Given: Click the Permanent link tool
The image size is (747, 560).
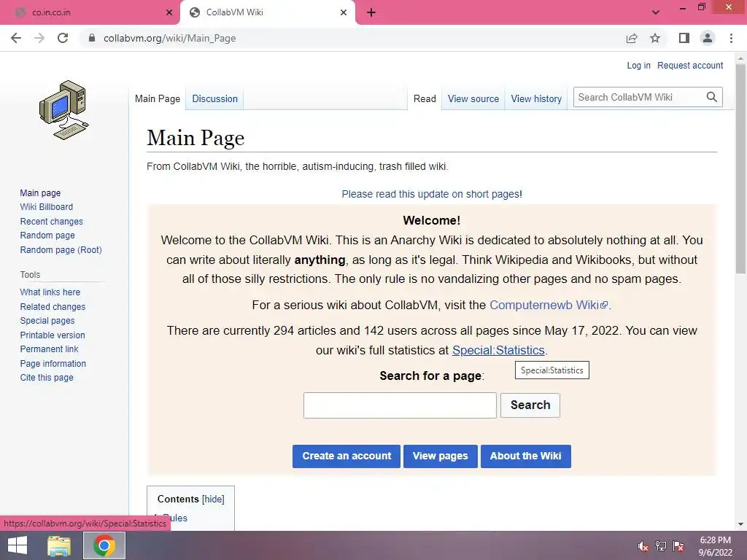Looking at the screenshot, I should [x=49, y=349].
